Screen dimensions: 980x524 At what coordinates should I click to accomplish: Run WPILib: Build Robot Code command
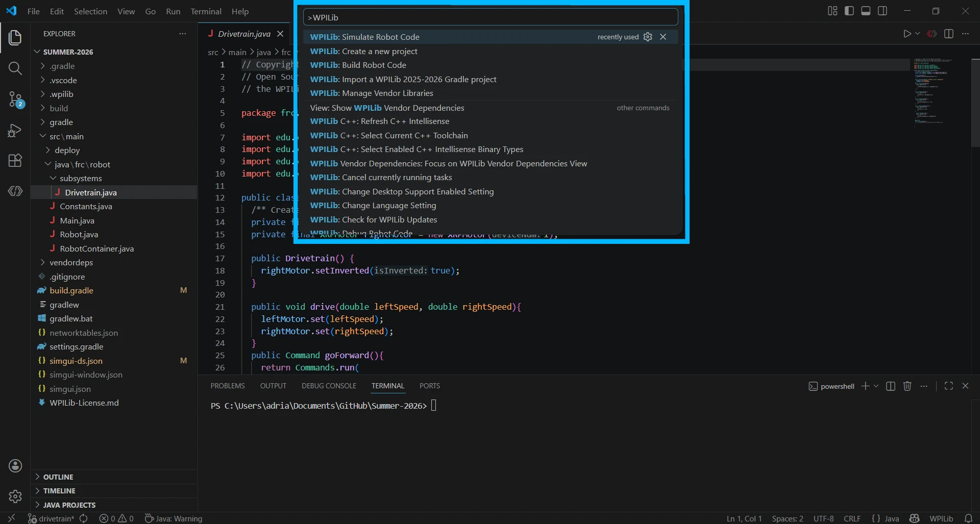pos(490,65)
